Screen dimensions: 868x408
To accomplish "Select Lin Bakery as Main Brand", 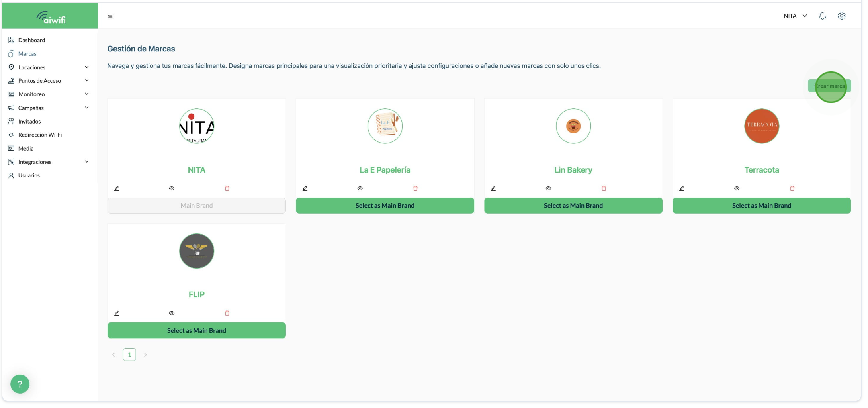I will click(573, 206).
